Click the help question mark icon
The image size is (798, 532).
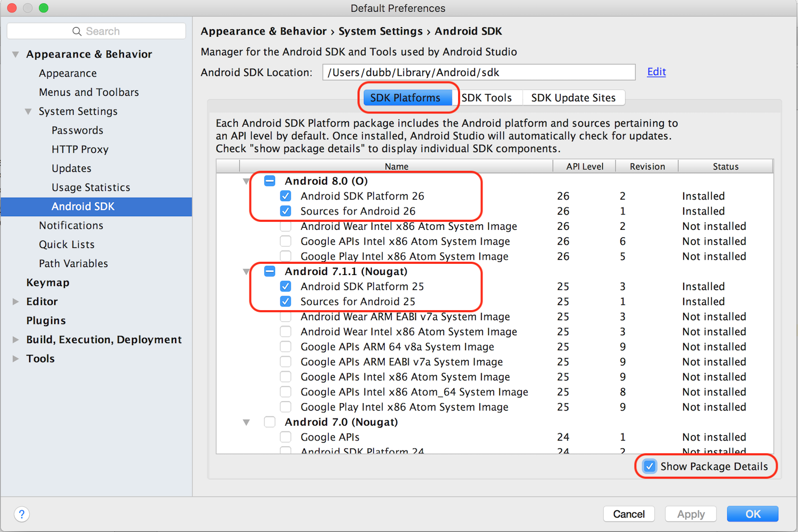[21, 514]
